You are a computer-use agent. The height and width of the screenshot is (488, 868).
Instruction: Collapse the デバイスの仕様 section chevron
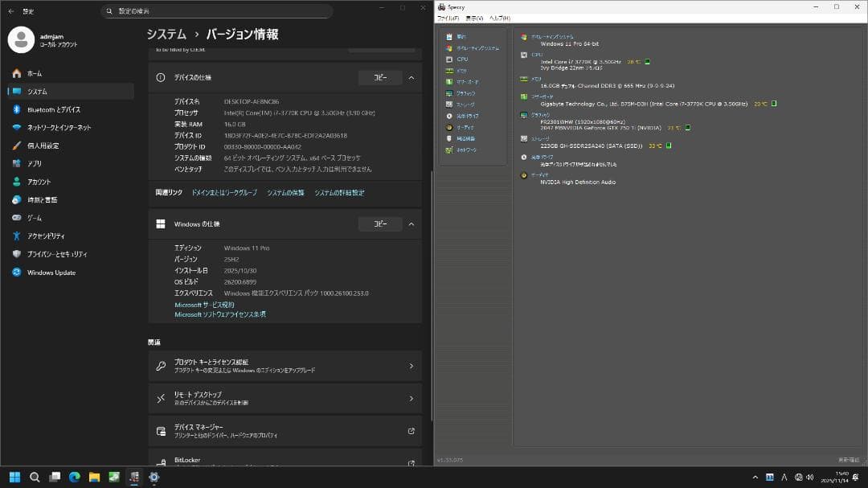(411, 78)
